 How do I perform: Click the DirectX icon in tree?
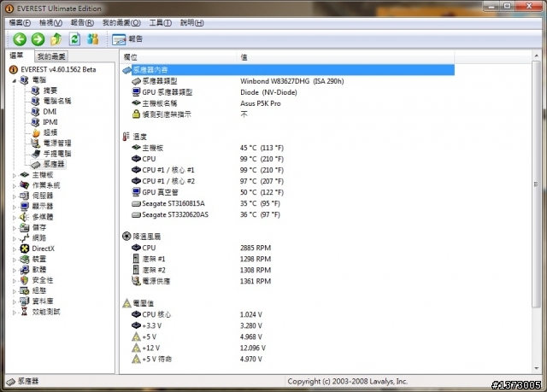25,249
